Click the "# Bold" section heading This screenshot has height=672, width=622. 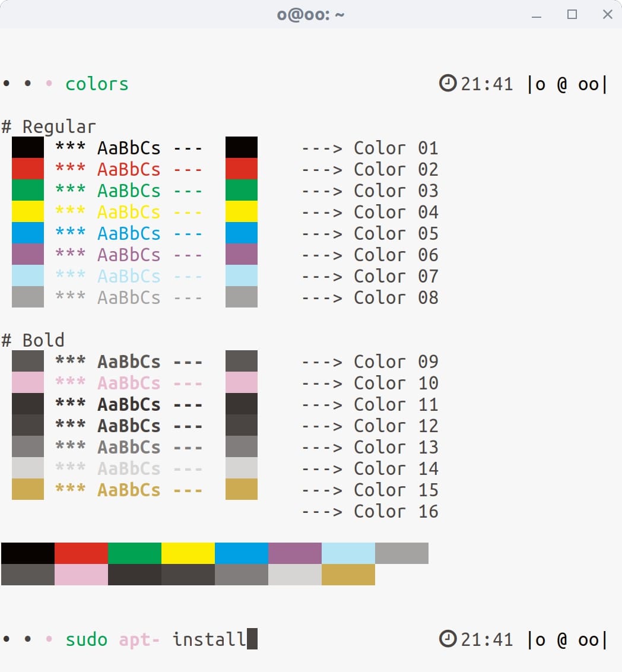pyautogui.click(x=33, y=340)
